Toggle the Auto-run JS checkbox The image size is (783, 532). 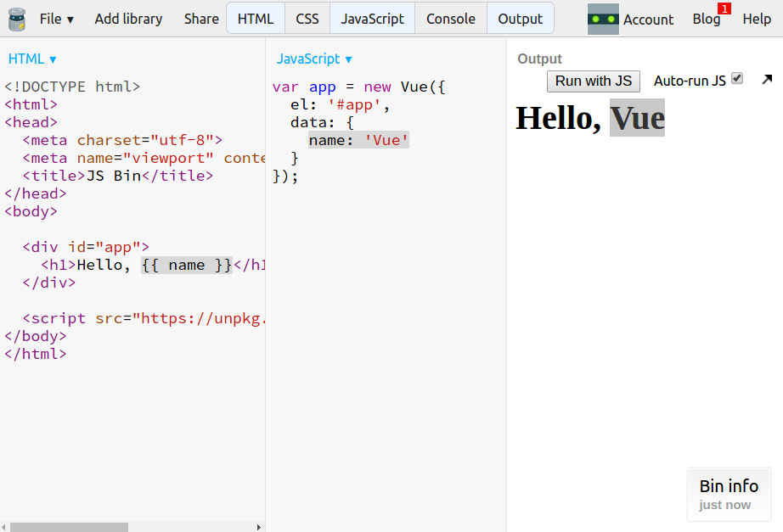coord(737,78)
